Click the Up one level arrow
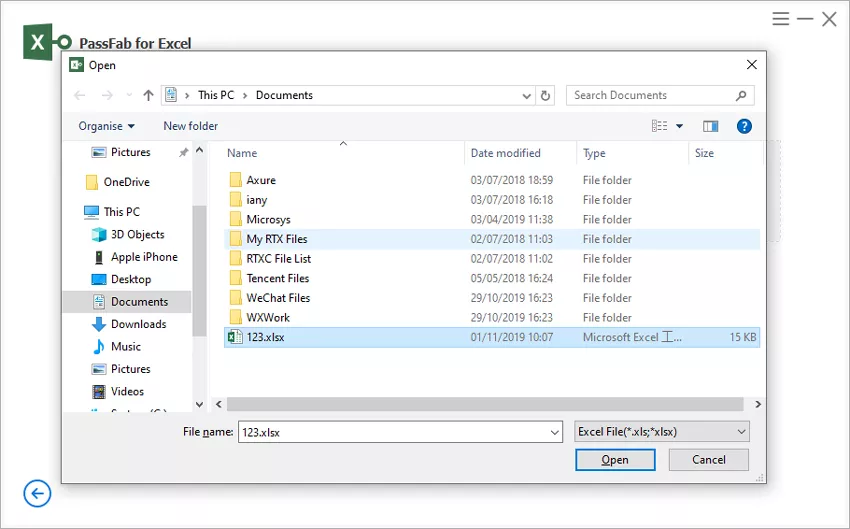 click(x=149, y=96)
